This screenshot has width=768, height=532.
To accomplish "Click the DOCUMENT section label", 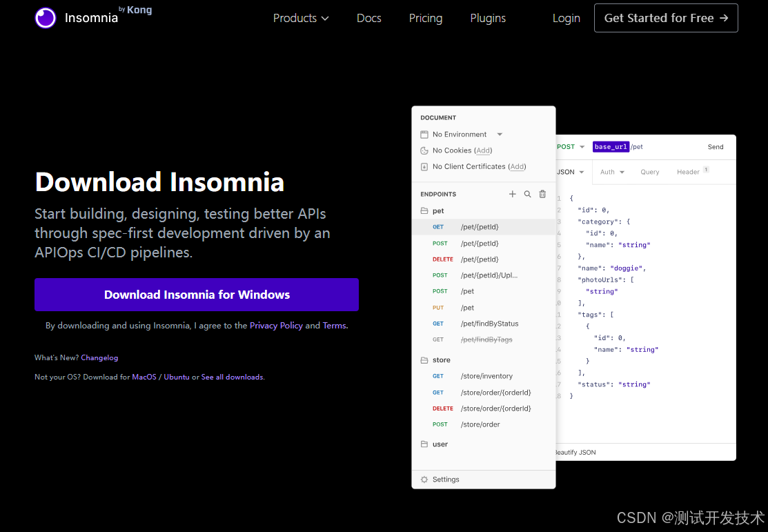I will (438, 117).
